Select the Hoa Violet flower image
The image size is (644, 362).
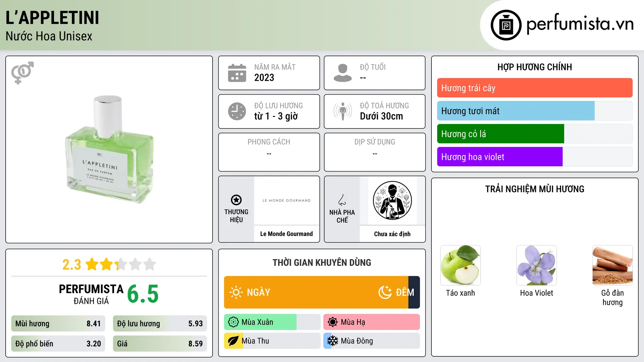(x=536, y=265)
